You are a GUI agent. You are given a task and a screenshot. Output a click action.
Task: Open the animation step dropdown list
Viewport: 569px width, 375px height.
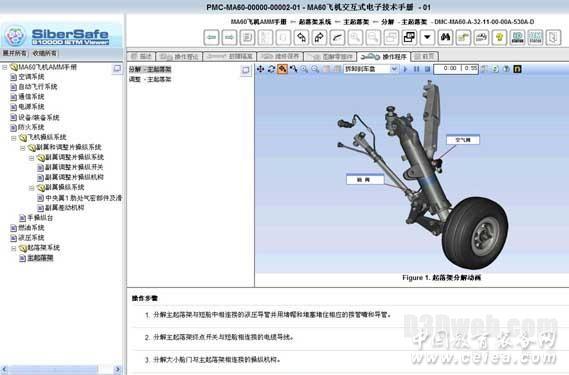[394, 69]
